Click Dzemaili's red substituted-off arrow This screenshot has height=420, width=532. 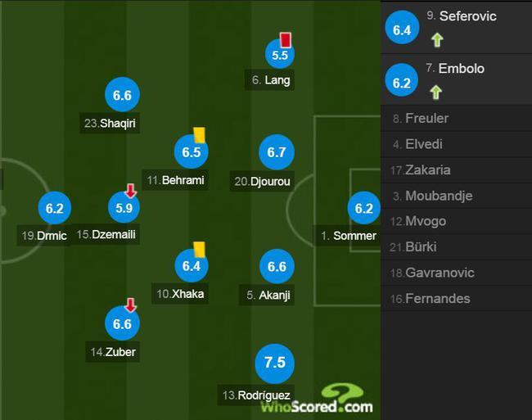[131, 191]
